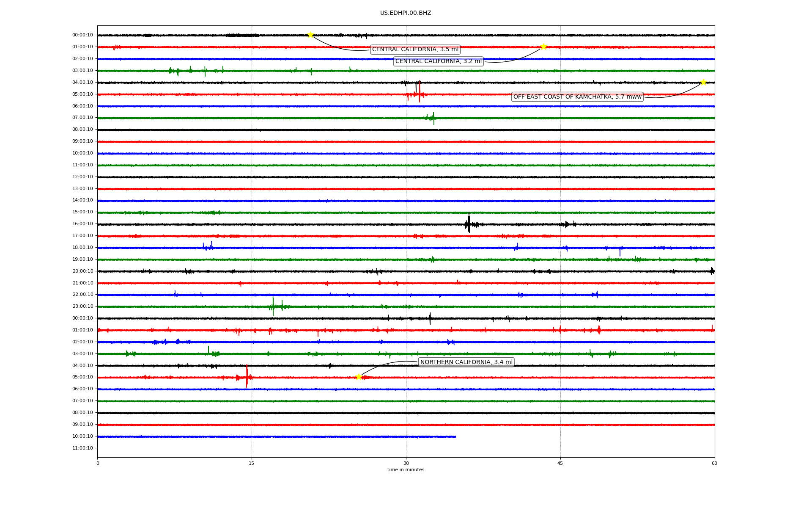Click the large black spike on the 16:00:10 trace
The width and height of the screenshot is (812, 508).
469,223
